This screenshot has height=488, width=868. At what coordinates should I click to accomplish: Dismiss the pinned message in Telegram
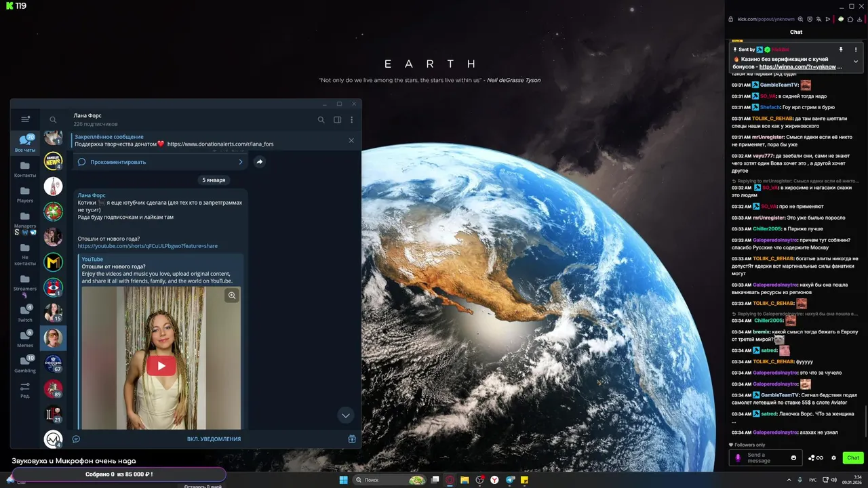351,140
